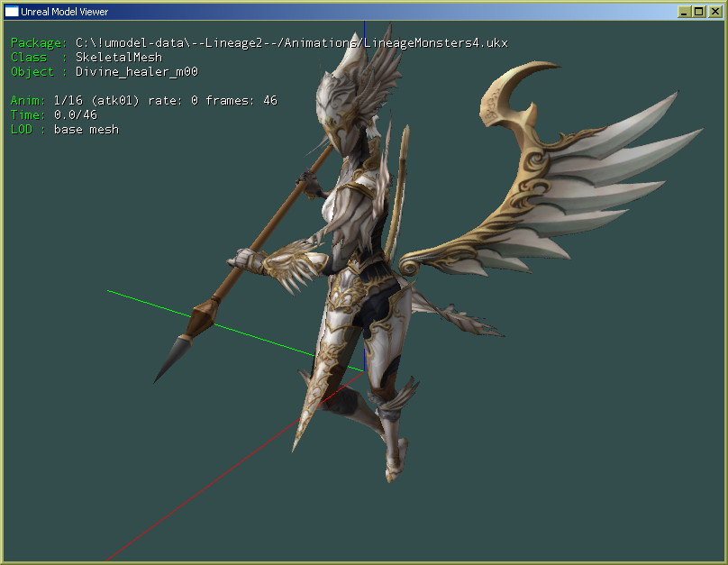Image resolution: width=728 pixels, height=565 pixels.
Task: Click the Unreal Model Viewer window icon
Action: pos(11,12)
